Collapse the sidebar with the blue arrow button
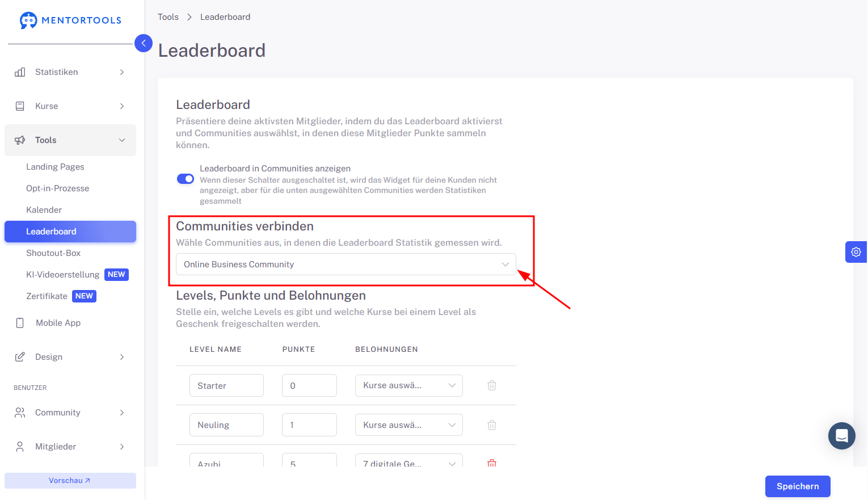 pos(144,43)
